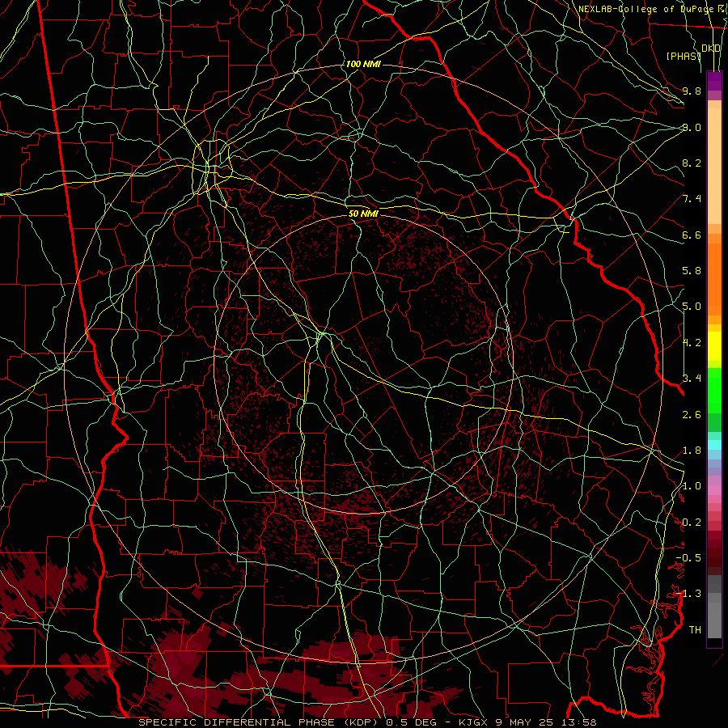The width and height of the screenshot is (728, 728).
Task: Click the 3.4 value on color scale
Action: pos(692,379)
